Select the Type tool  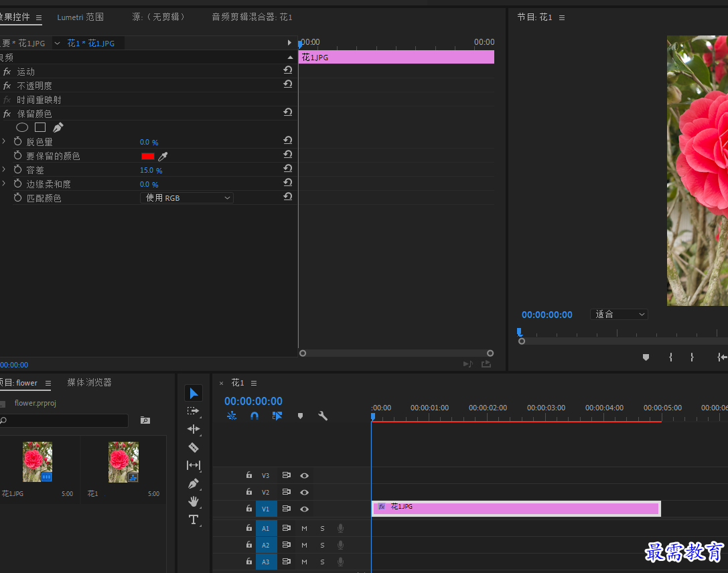coord(194,519)
